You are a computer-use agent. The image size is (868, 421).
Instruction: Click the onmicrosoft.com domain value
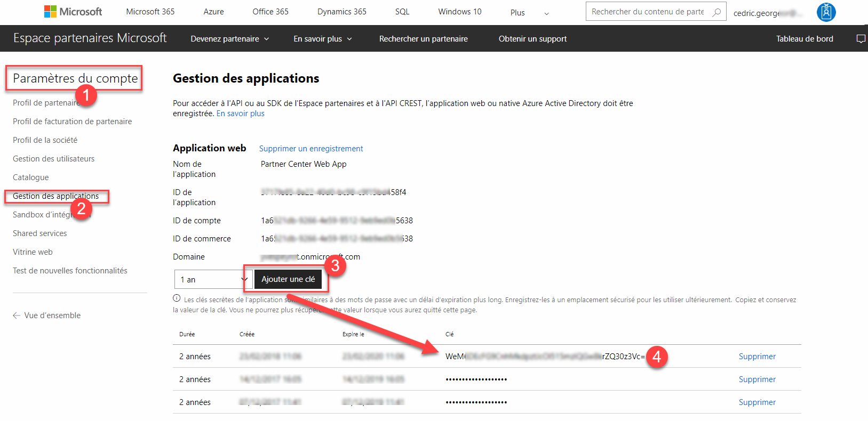pyautogui.click(x=310, y=257)
